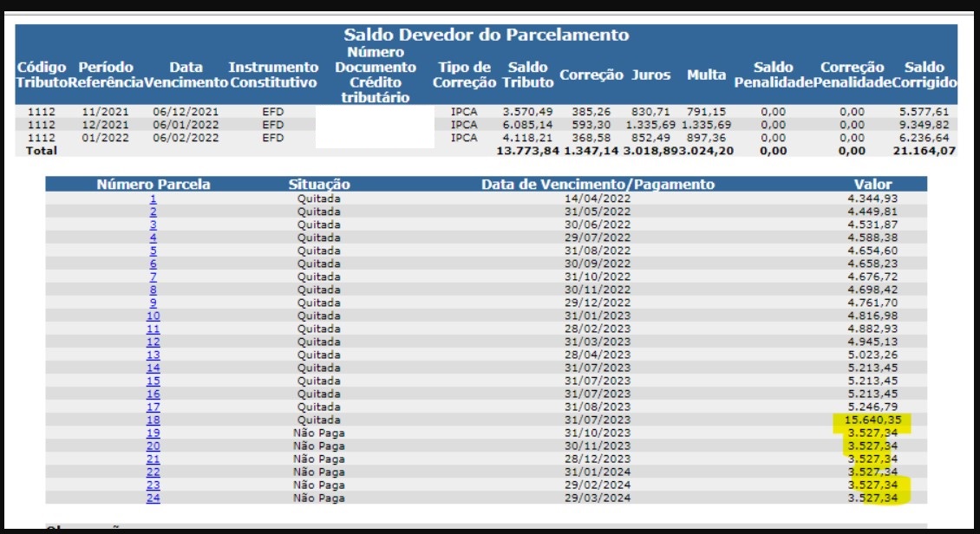Click the 'Número Parcela' column header

click(x=154, y=185)
